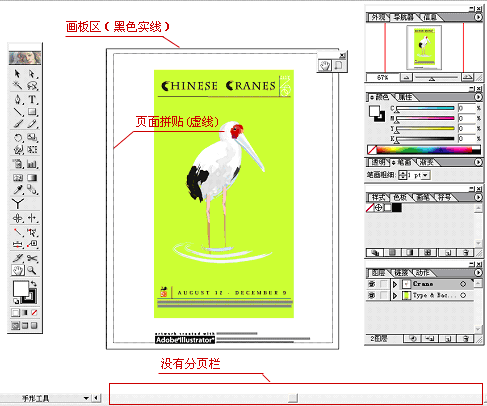Viewport: 487px width, 406px height.
Task: Expand the Crane layer triangle
Action: click(395, 284)
